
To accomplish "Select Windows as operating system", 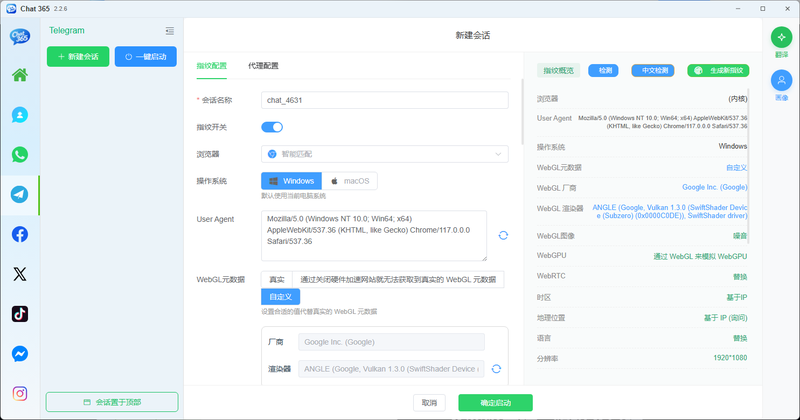I will tap(291, 181).
